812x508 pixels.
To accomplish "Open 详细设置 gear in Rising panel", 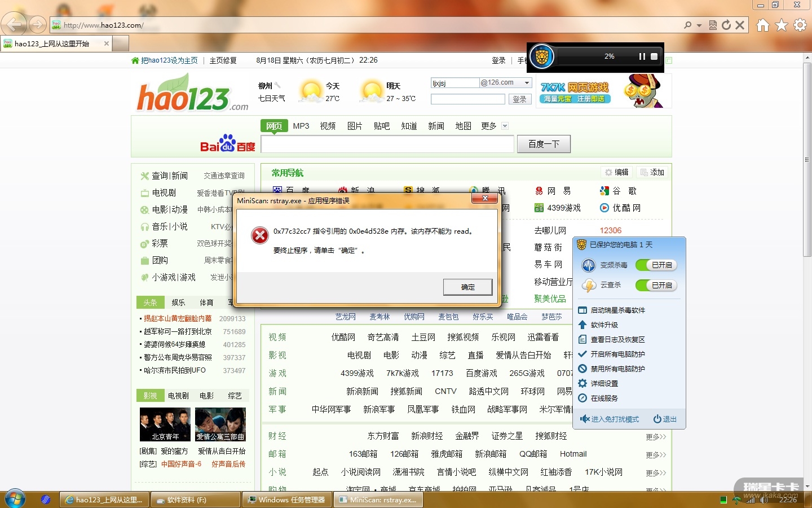I will click(x=582, y=383).
